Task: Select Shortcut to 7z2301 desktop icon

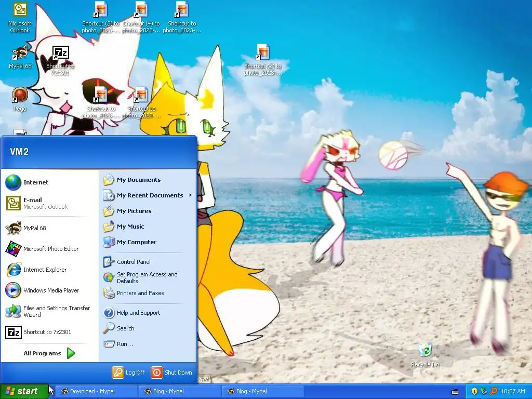Action: click(60, 60)
